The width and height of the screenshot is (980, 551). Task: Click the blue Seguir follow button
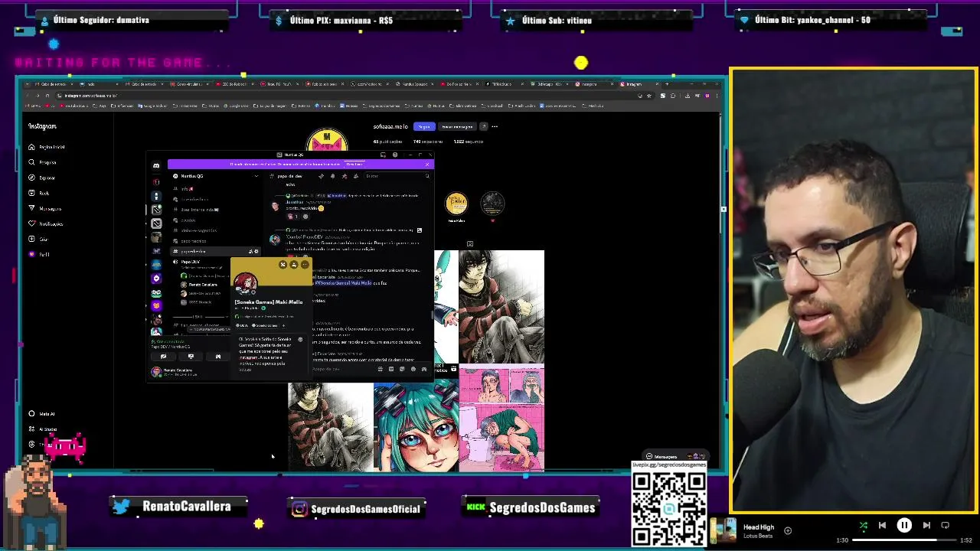[424, 126]
